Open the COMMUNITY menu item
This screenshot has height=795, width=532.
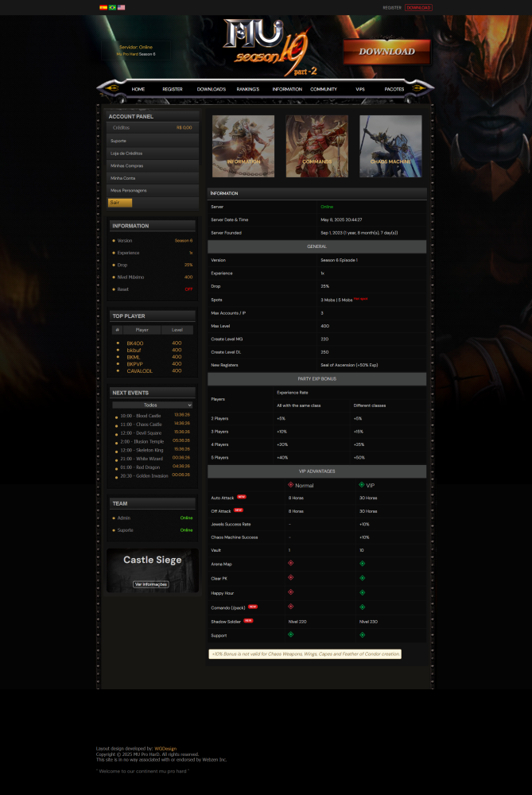coord(324,89)
